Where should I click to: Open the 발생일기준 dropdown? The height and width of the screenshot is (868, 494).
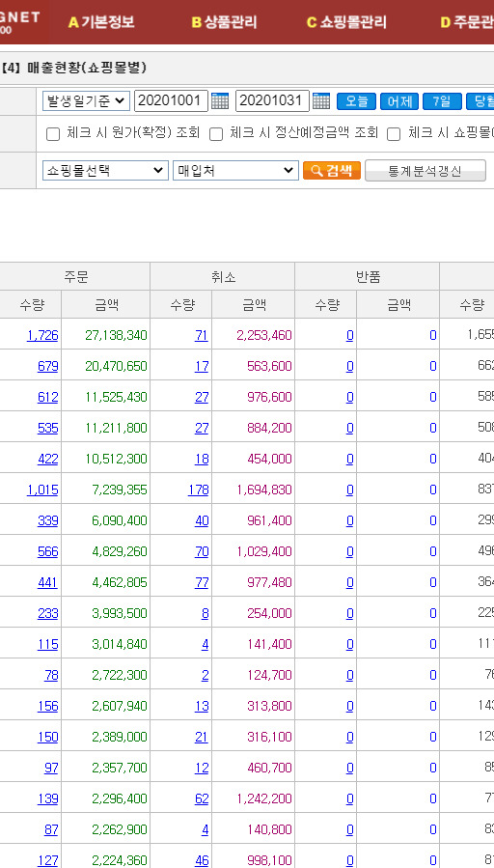[x=86, y=101]
